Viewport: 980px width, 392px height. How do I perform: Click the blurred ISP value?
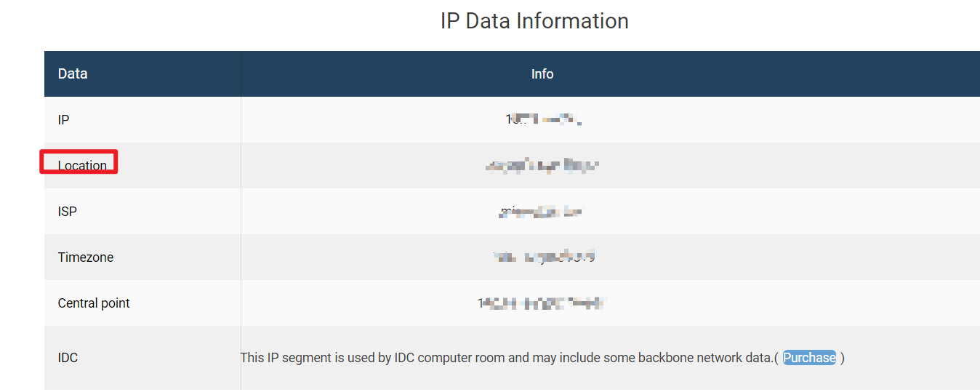[542, 212]
